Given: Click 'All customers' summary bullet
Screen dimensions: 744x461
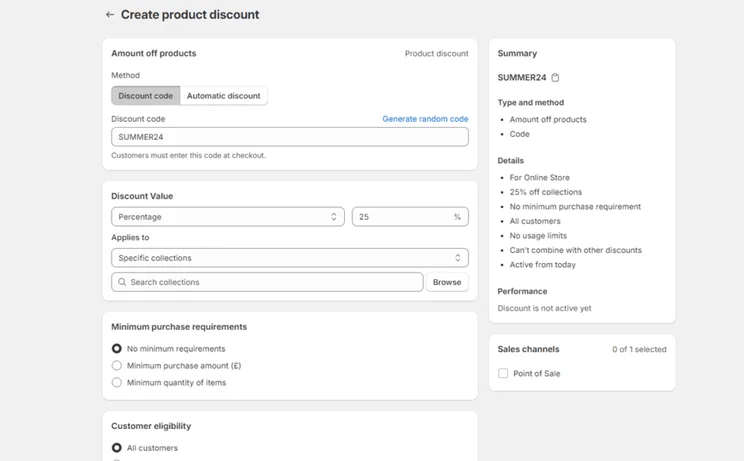Looking at the screenshot, I should click(535, 221).
